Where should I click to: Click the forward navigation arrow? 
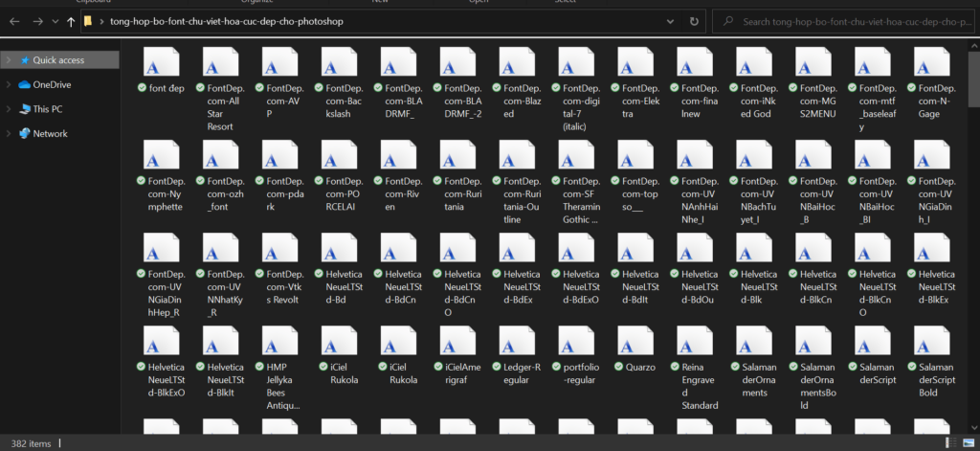tap(37, 21)
